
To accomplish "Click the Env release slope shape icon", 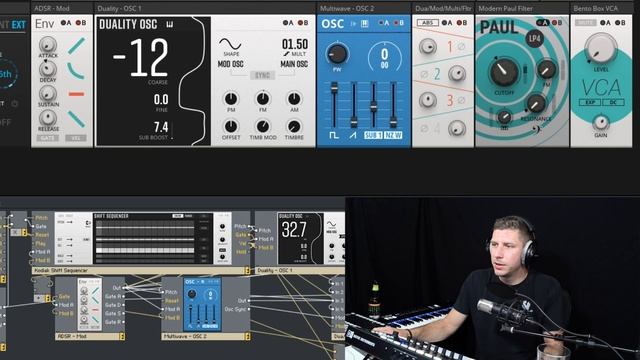I will (x=76, y=118).
